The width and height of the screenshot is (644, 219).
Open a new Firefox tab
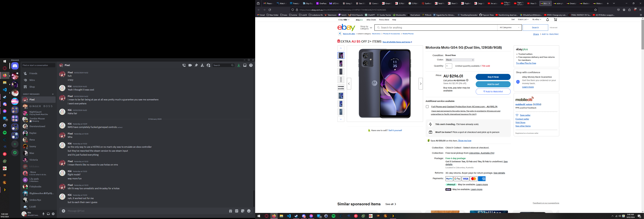coord(608,3)
